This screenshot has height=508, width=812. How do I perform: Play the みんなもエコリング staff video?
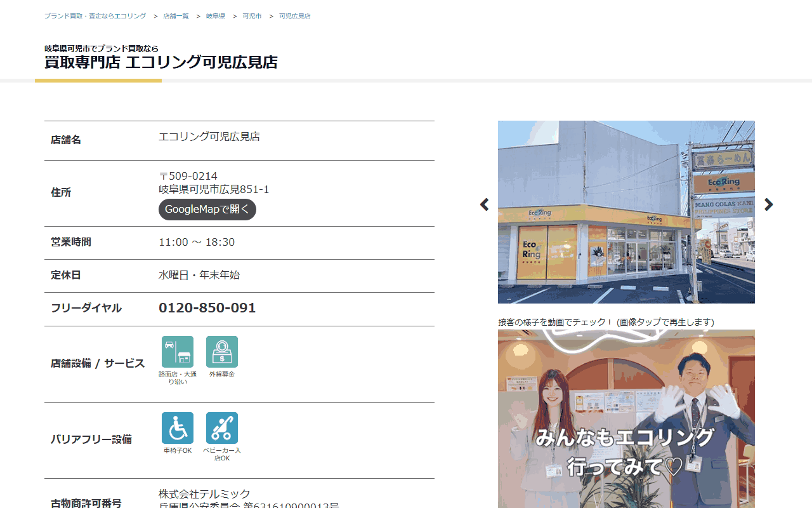coord(626,419)
